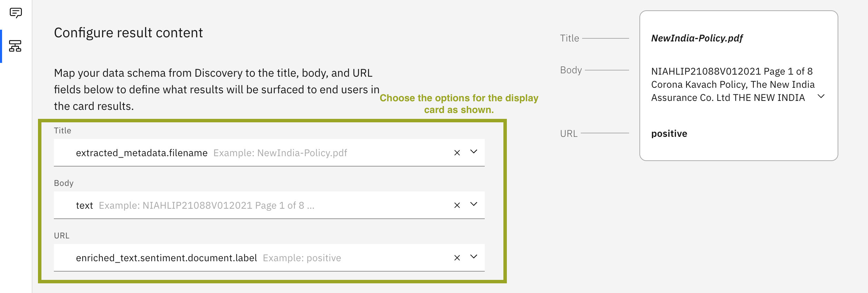Click the URL label above sentiment field
The image size is (868, 293).
[x=61, y=236]
